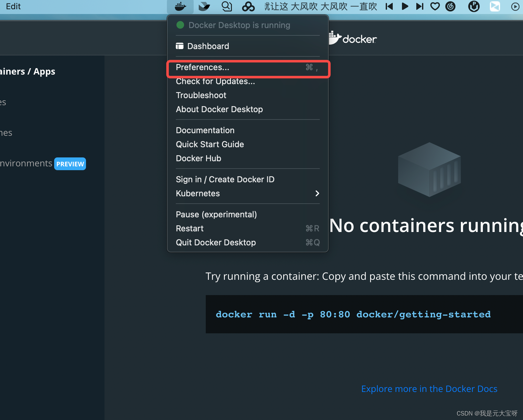Like the current song with heart icon
Screen dimensions: 523x420
click(x=435, y=6)
